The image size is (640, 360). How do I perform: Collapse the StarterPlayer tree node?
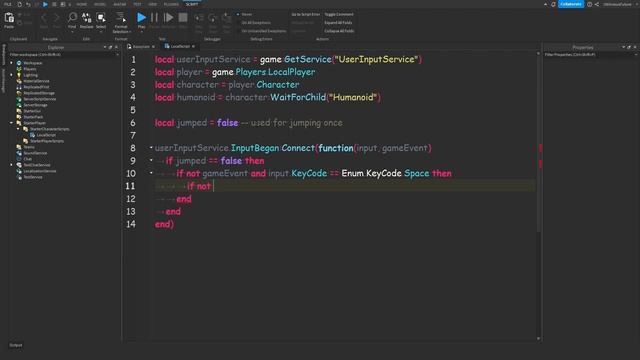point(11,123)
